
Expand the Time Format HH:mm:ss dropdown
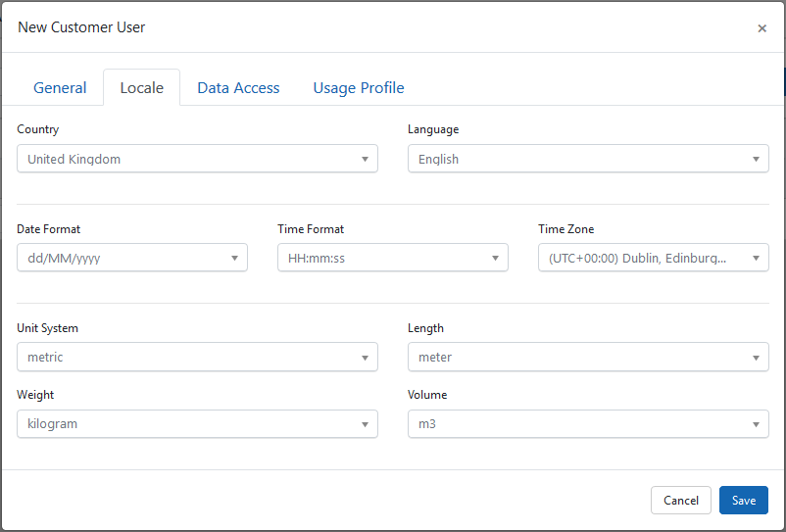(392, 258)
